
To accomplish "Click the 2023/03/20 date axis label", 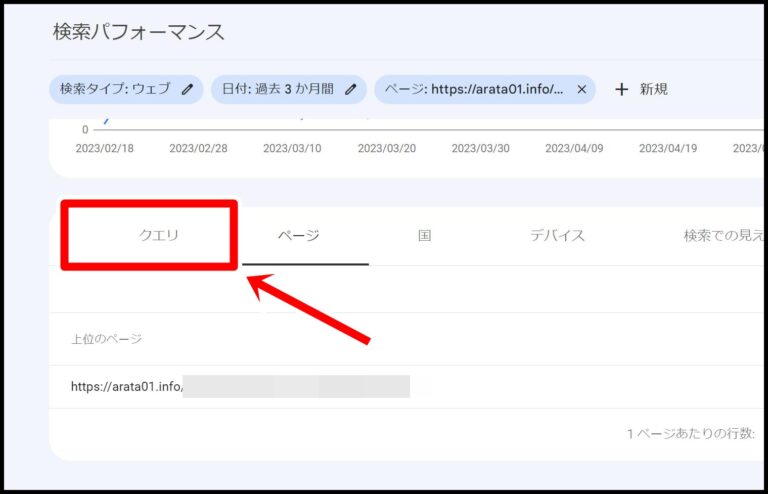I will [386, 148].
